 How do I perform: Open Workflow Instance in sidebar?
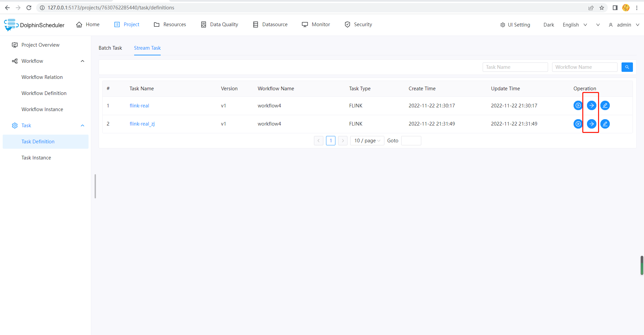click(x=46, y=109)
